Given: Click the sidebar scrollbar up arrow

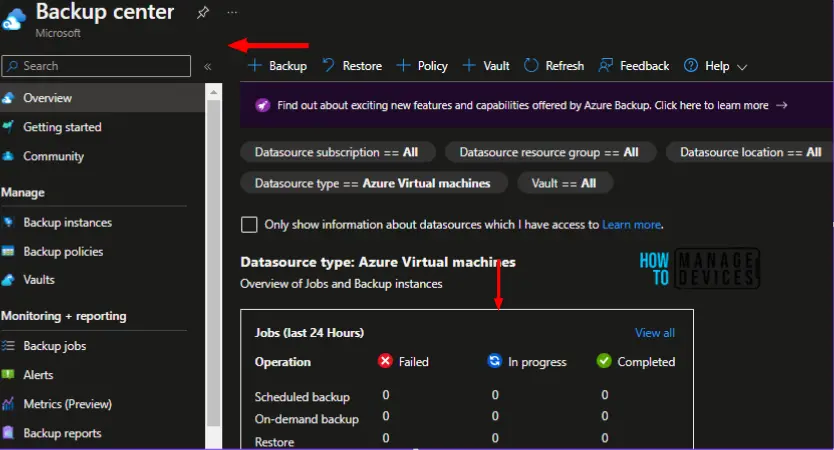Looking at the screenshot, I should click(213, 93).
